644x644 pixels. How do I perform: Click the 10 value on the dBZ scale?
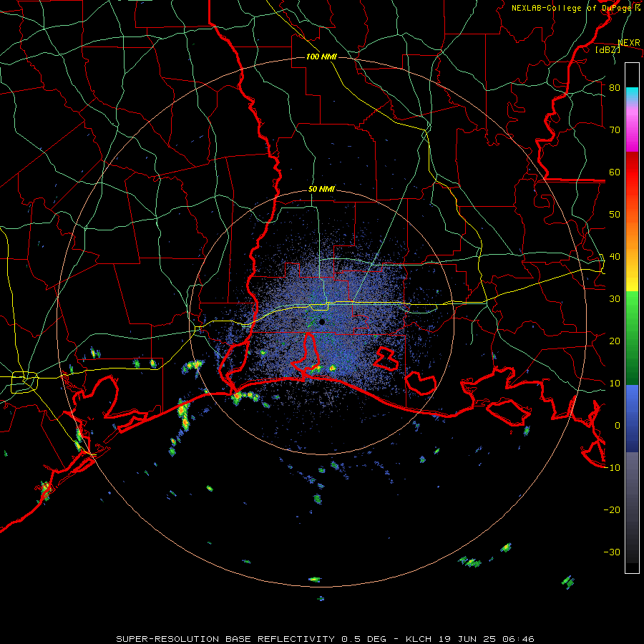tap(615, 384)
